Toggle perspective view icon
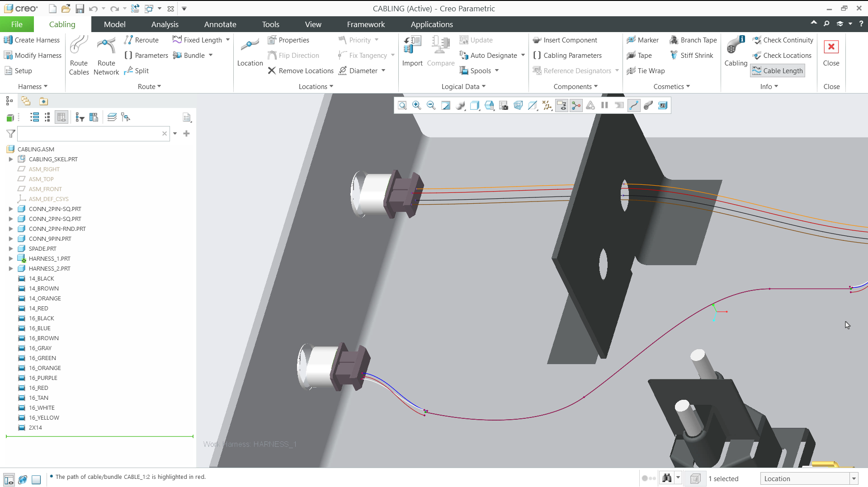 coord(518,105)
